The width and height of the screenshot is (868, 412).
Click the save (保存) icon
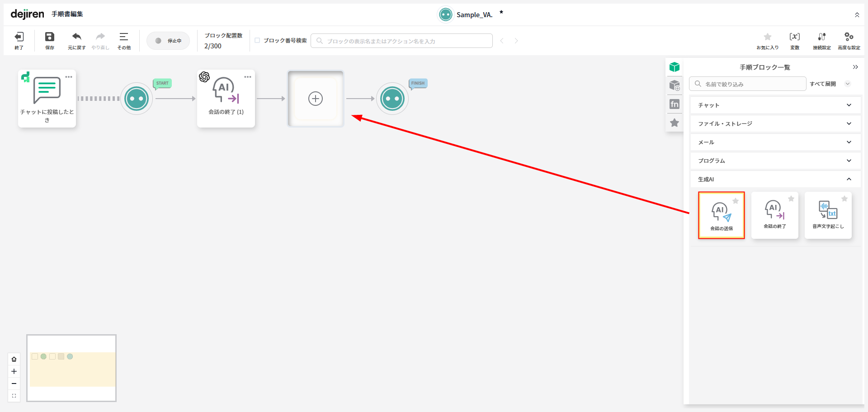pos(50,37)
